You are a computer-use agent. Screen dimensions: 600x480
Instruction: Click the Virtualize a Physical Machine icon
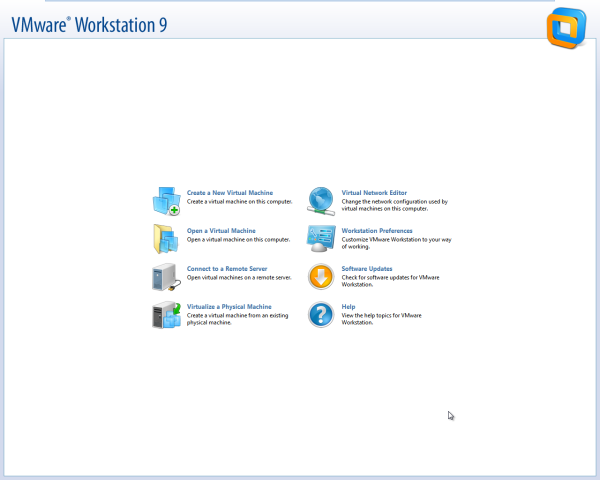pos(166,315)
